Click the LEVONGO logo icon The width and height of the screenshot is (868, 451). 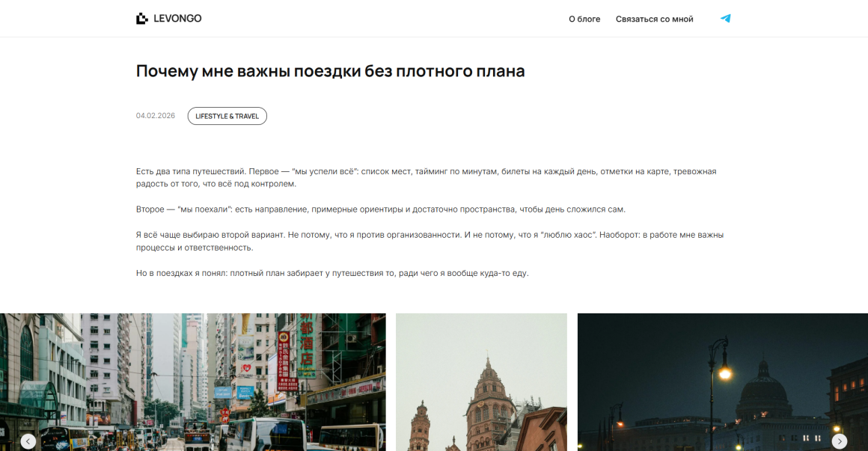point(141,19)
